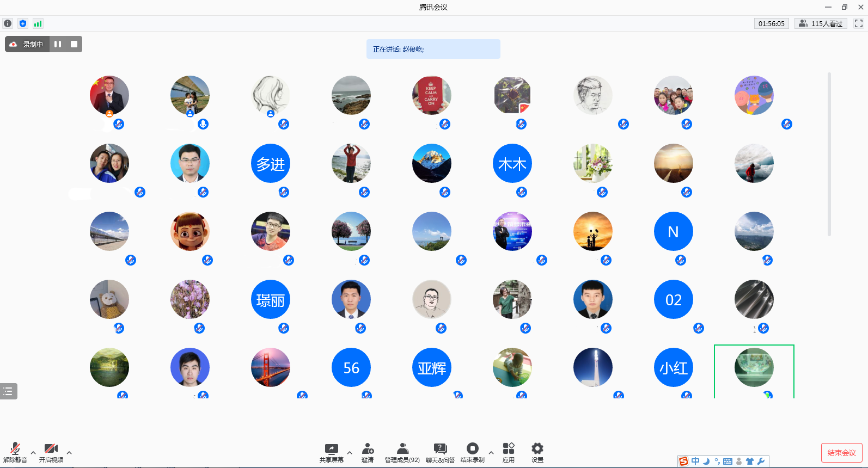Expand the video options arrow beside 开启视频
Viewport: 868px width, 468px height.
coord(69,452)
